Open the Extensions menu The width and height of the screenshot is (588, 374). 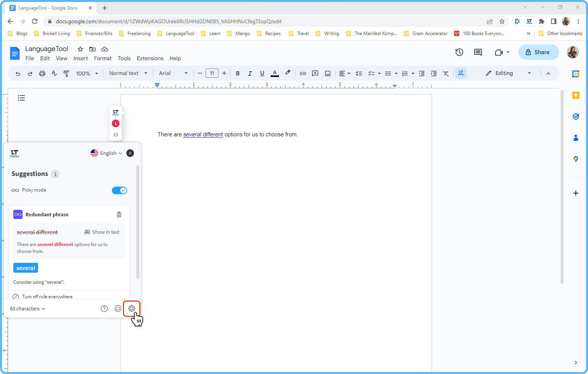(x=150, y=58)
